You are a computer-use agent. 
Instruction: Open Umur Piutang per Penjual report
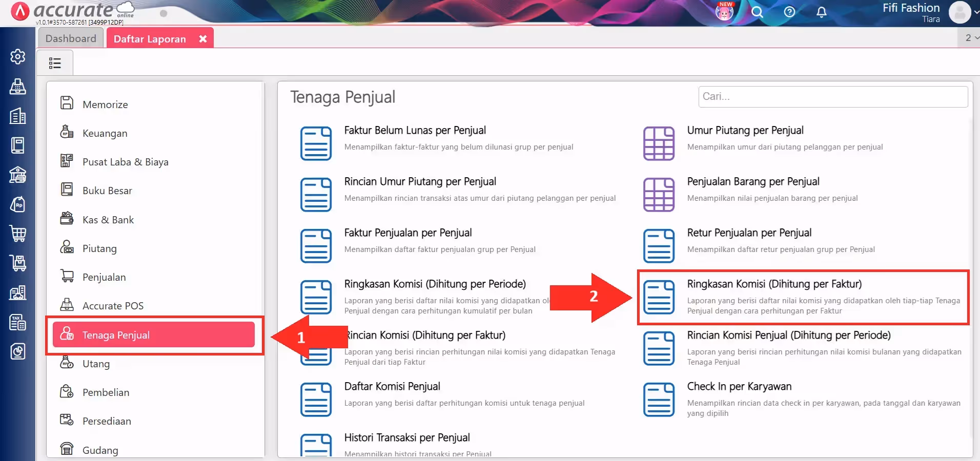click(745, 130)
